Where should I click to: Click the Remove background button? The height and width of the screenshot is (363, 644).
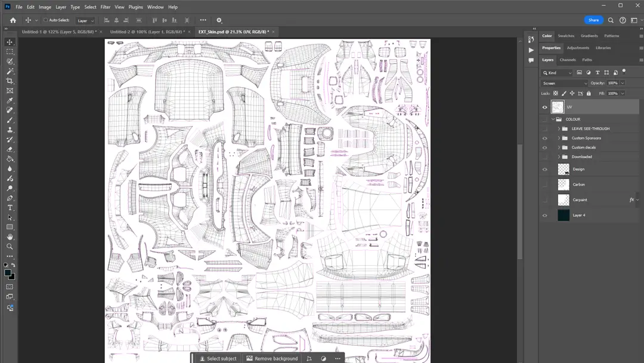pyautogui.click(x=272, y=358)
